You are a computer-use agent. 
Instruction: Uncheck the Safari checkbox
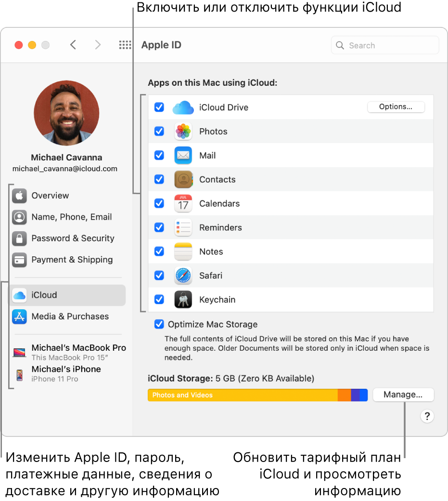[x=159, y=275]
